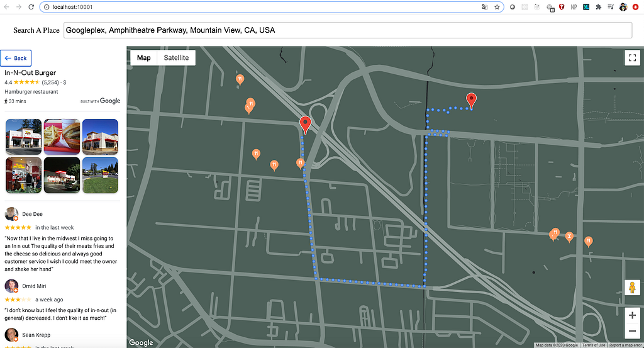Open the fries and burger photo
The height and width of the screenshot is (348, 644).
(x=62, y=137)
